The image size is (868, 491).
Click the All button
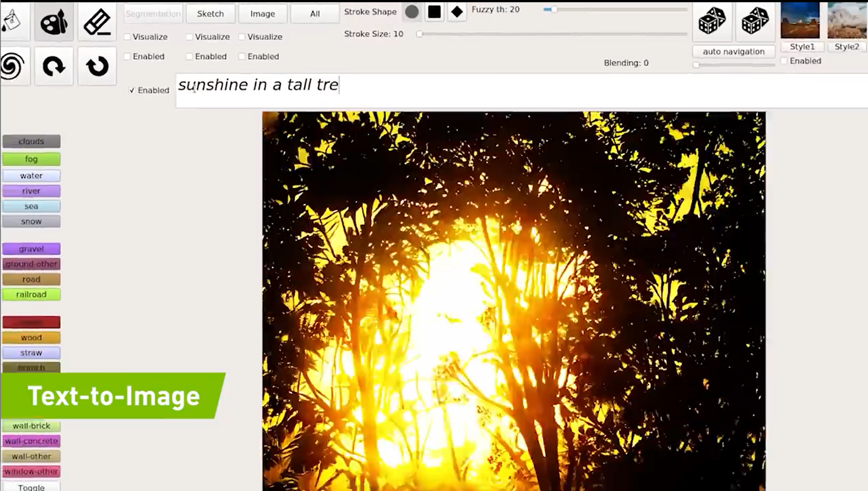tap(315, 14)
